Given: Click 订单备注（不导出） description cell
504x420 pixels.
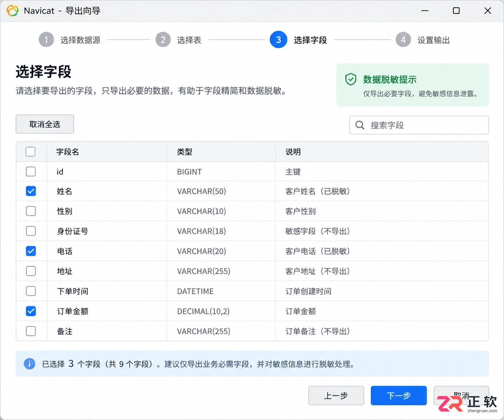Looking at the screenshot, I should (318, 331).
